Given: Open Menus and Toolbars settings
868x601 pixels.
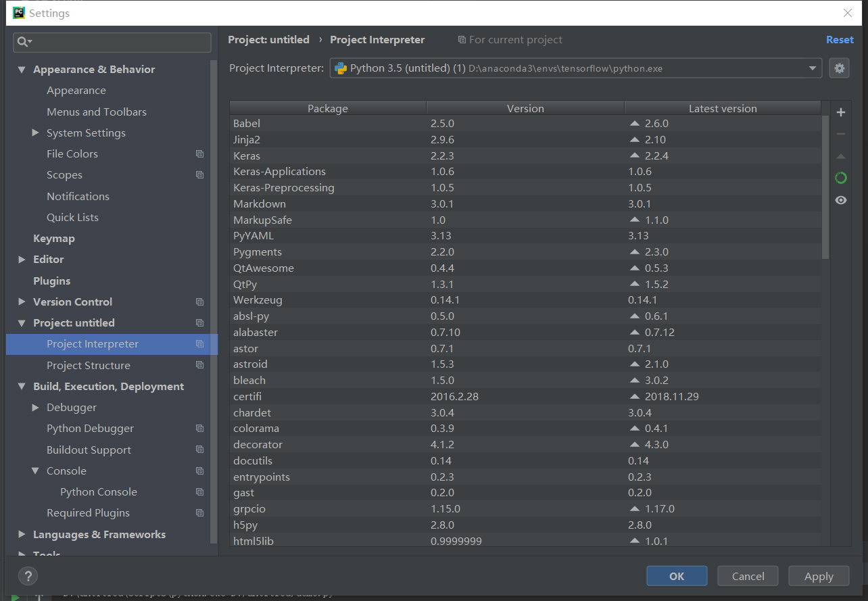Looking at the screenshot, I should (97, 112).
